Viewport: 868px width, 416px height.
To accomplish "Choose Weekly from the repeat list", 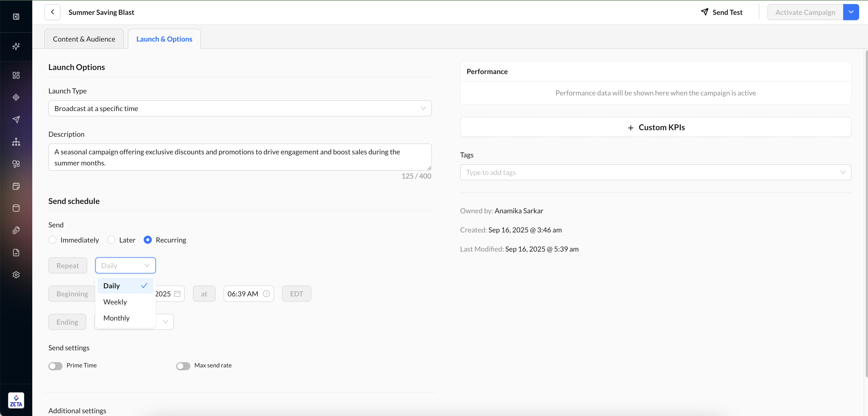I will tap(115, 302).
